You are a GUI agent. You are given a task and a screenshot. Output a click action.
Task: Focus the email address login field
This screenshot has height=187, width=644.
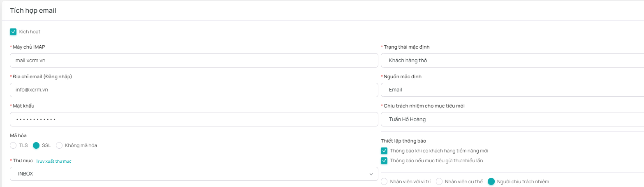193,90
